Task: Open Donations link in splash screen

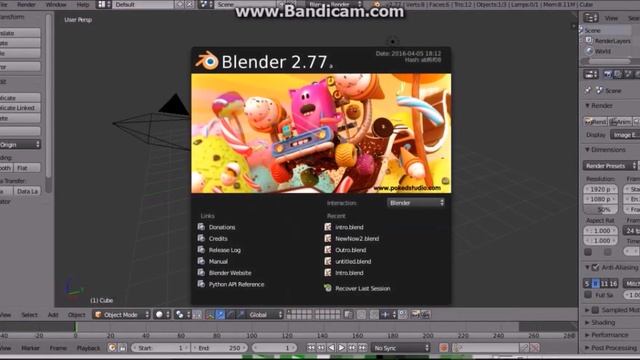Action: click(x=222, y=227)
